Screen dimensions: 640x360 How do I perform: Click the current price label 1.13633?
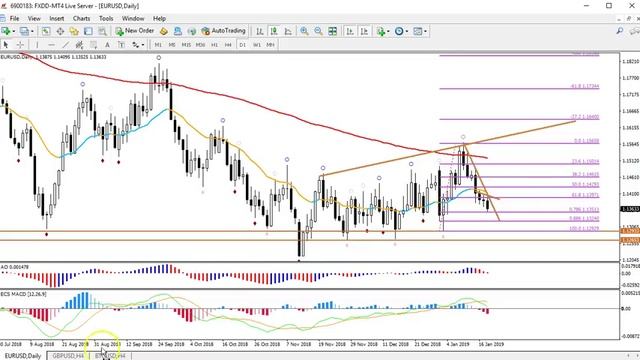(630, 209)
